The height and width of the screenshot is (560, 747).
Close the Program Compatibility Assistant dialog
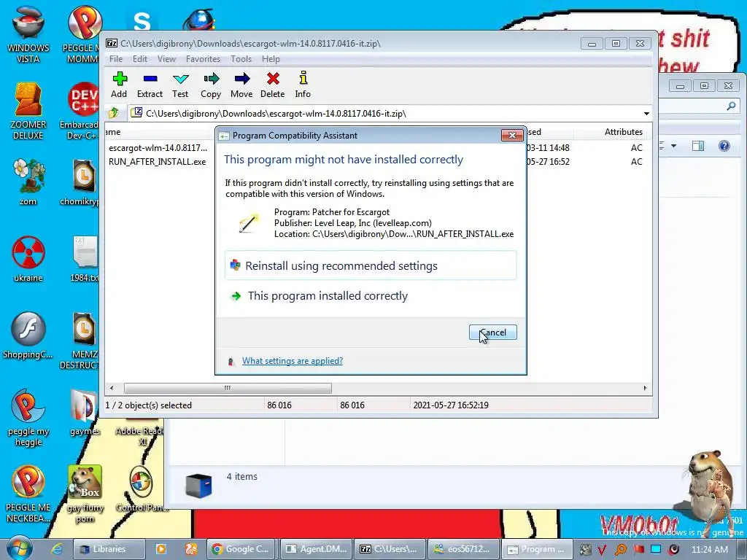click(x=512, y=135)
